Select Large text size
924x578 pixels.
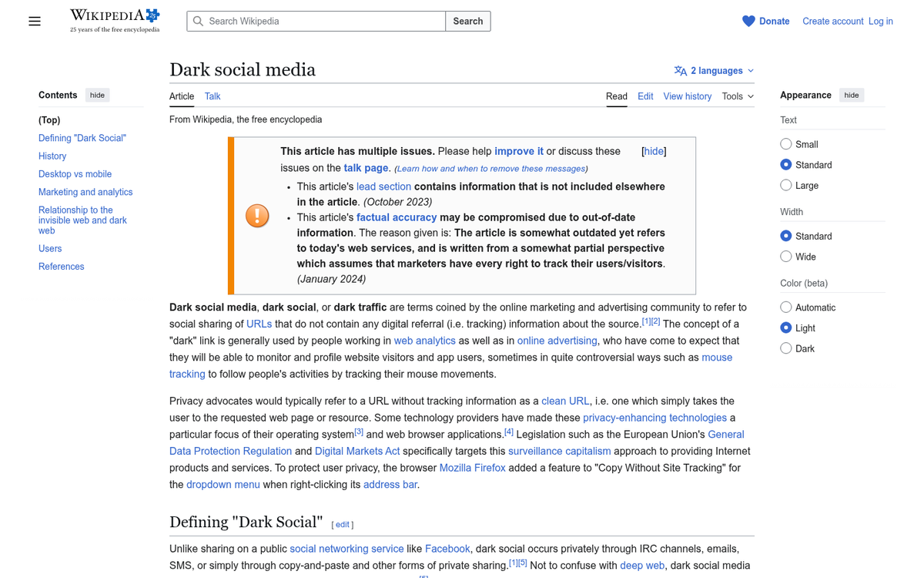[x=786, y=186]
